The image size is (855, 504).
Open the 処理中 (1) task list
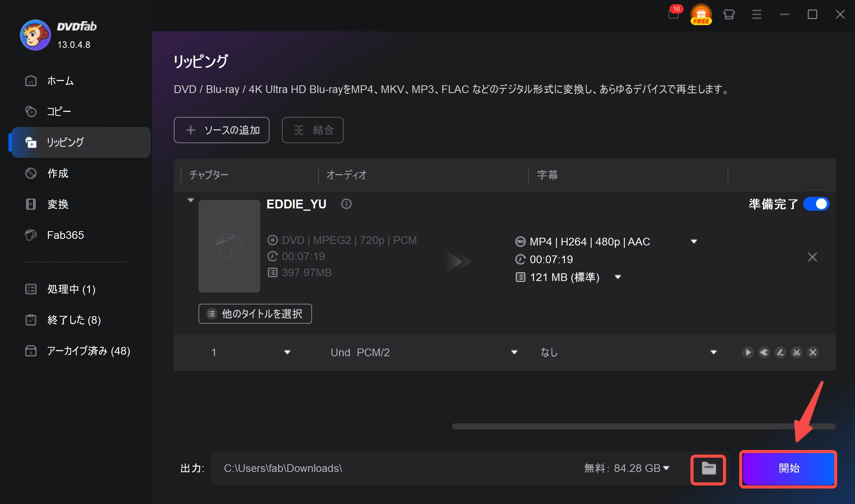pos(71,289)
